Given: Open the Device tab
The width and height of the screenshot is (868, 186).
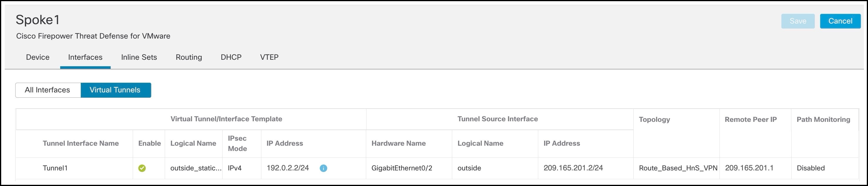Looking at the screenshot, I should click(x=38, y=57).
